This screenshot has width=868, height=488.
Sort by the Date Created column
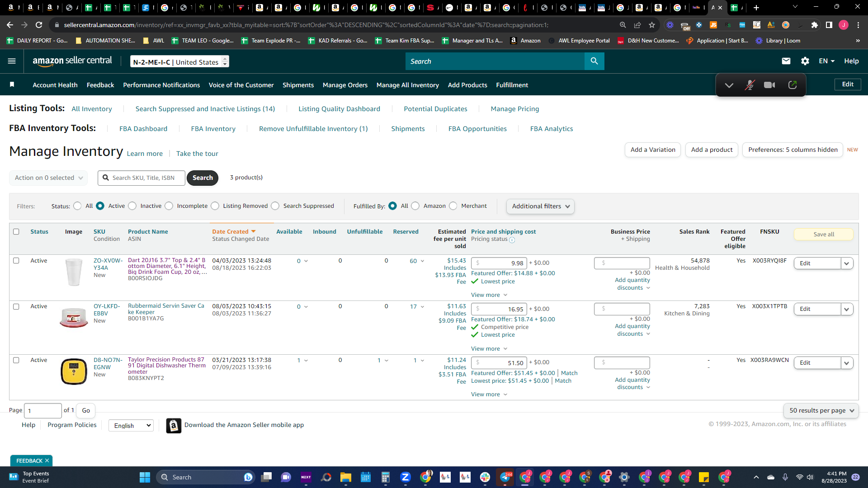pos(234,231)
